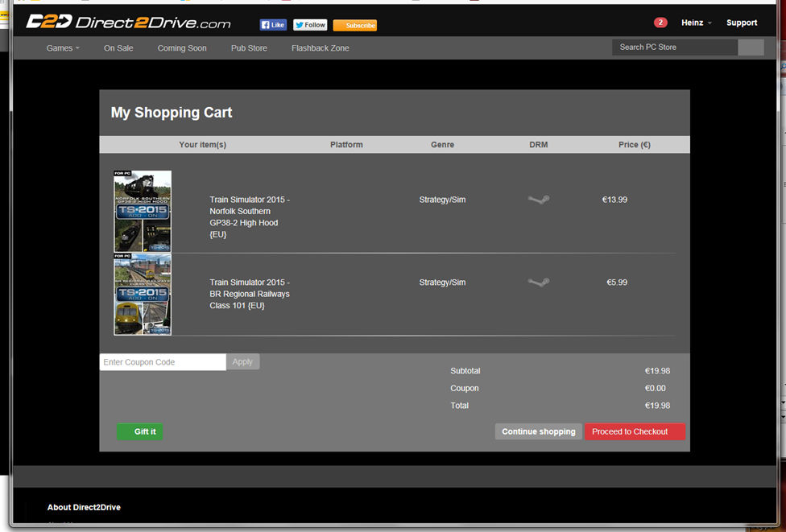The width and height of the screenshot is (786, 532).
Task: Click the Facebook Like button
Action: [x=273, y=25]
